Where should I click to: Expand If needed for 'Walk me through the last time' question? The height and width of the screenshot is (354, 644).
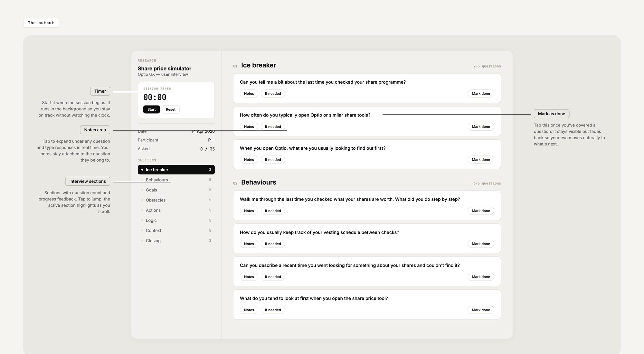tap(273, 211)
